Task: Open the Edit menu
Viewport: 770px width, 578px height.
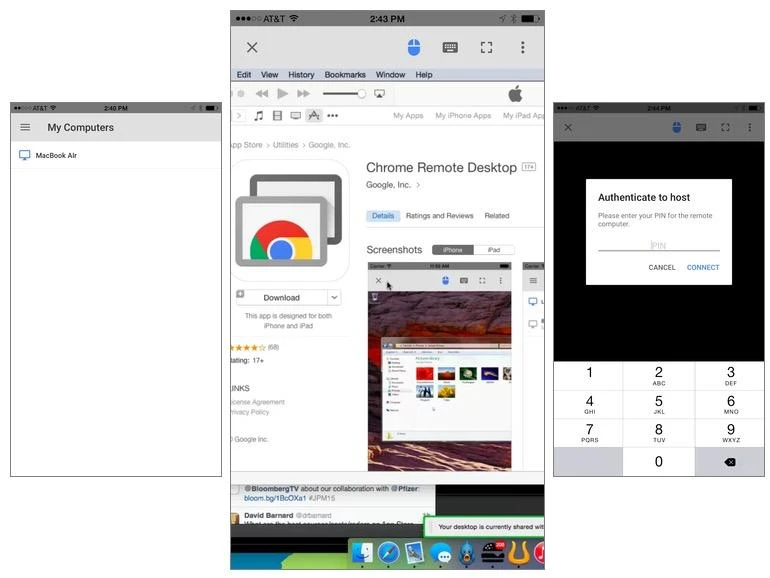Action: (244, 75)
